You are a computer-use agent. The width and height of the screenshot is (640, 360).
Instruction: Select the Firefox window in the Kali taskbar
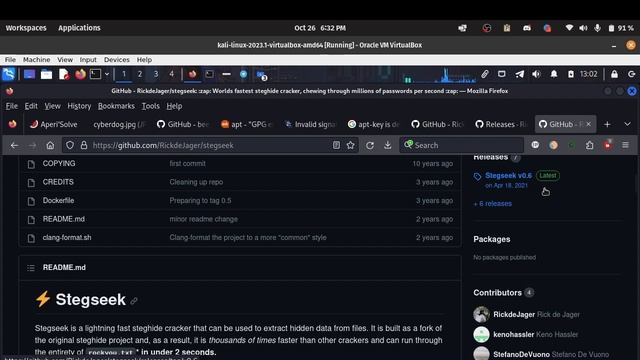click(x=192, y=74)
